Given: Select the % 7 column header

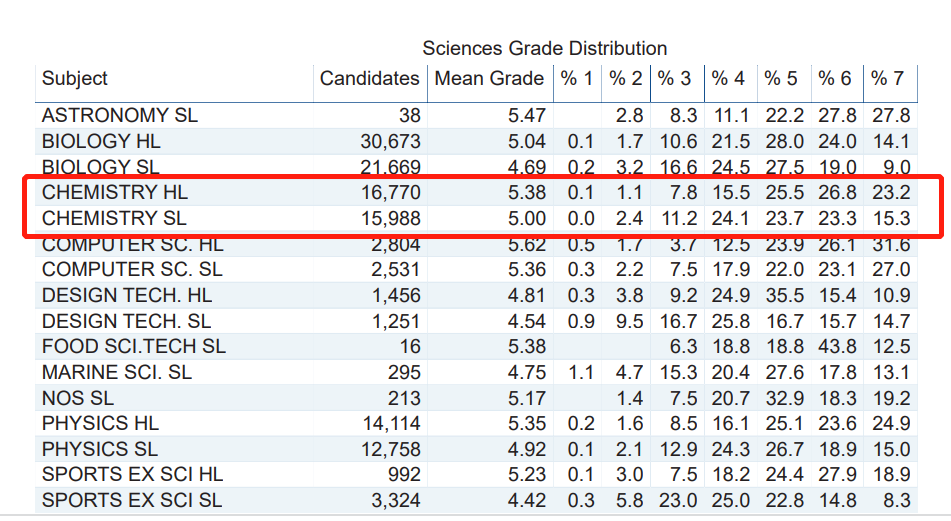Looking at the screenshot, I should (x=885, y=79).
